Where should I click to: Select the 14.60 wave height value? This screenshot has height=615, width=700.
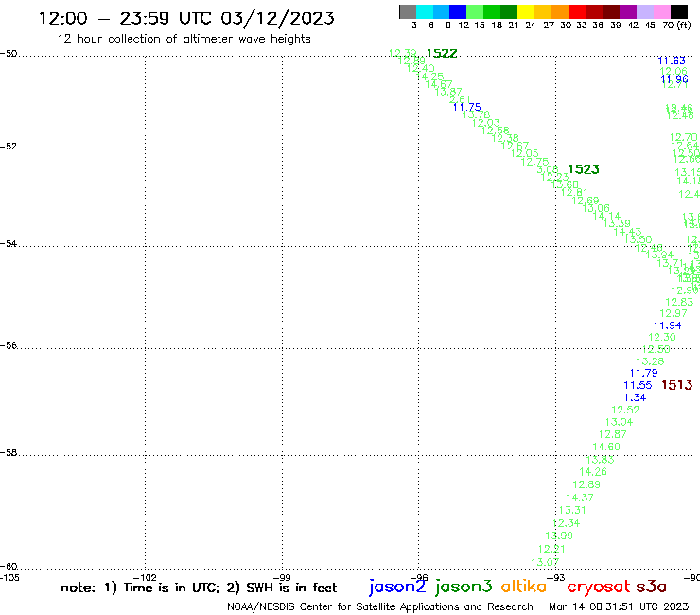[606, 447]
